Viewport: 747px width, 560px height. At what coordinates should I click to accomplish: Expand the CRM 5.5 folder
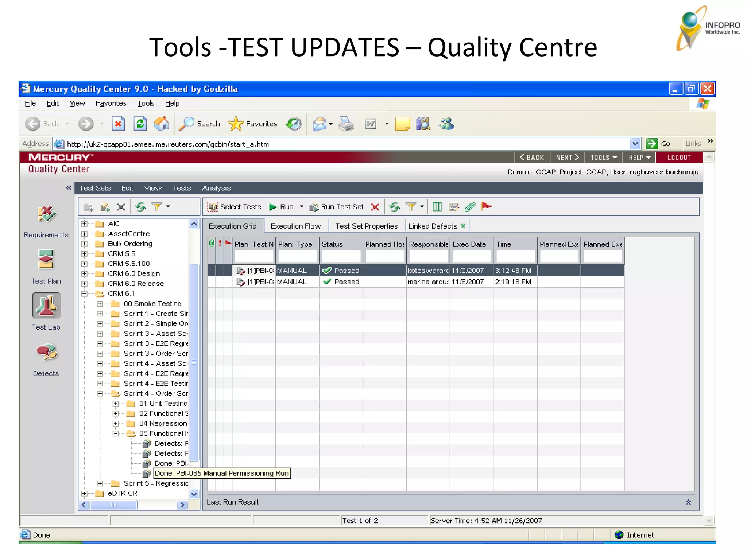84,254
